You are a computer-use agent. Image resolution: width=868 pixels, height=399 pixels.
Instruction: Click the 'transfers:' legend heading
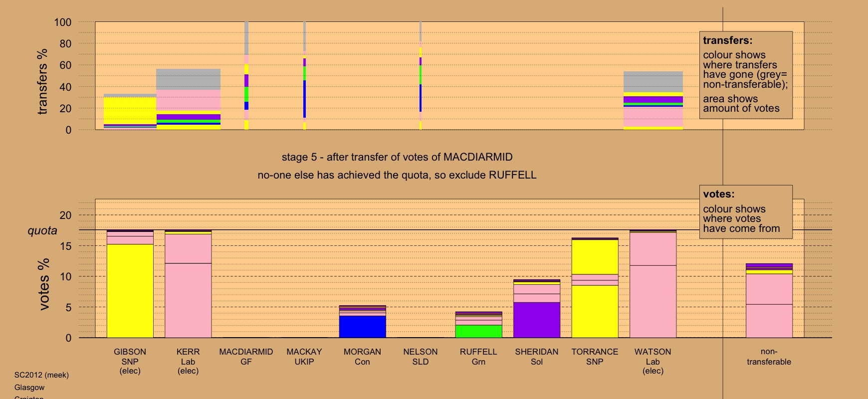[728, 40]
